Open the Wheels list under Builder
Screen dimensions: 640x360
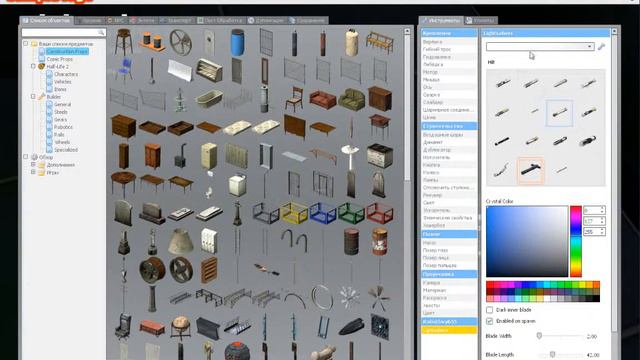[x=62, y=142]
